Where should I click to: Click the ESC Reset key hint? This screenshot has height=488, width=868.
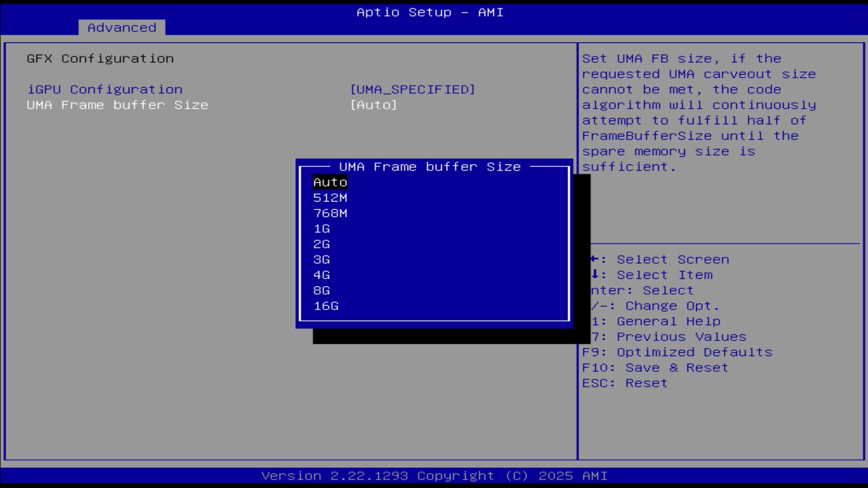pyautogui.click(x=624, y=383)
